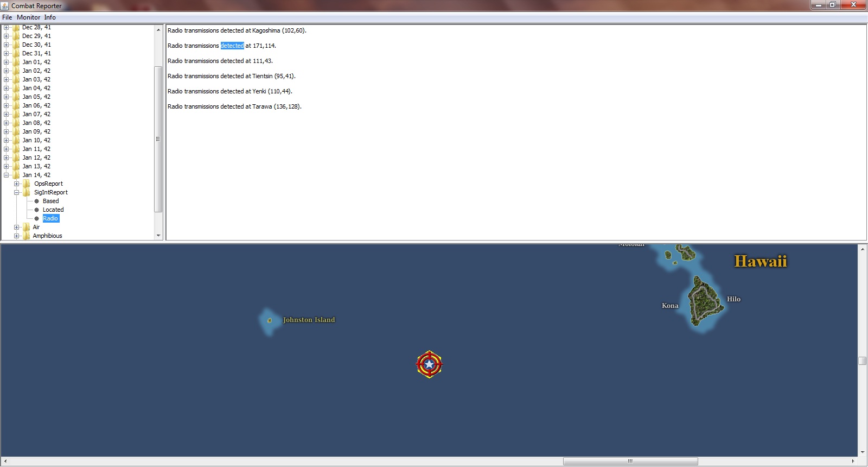The image size is (868, 467).
Task: Minimize the Combat Reporter window
Action: 818,5
